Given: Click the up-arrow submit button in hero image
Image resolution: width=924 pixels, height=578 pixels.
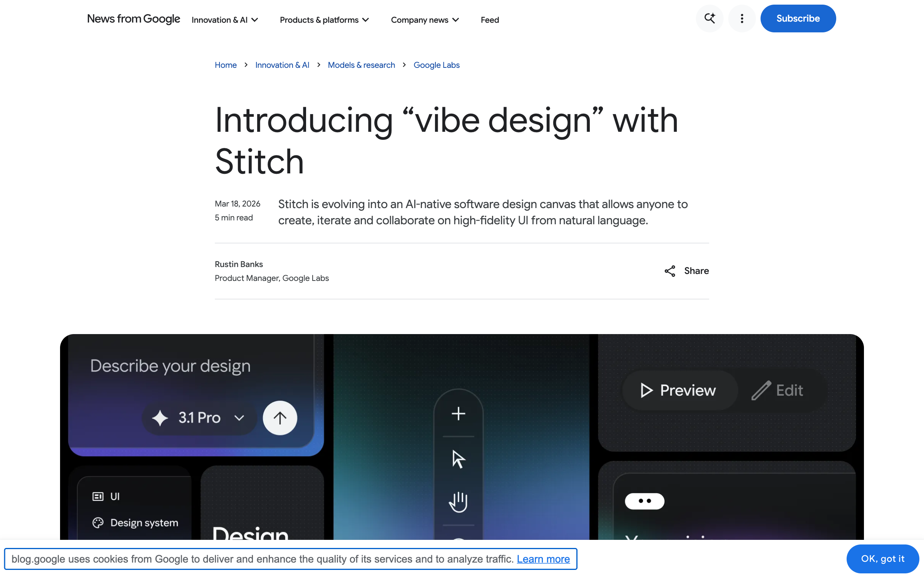Looking at the screenshot, I should (280, 418).
